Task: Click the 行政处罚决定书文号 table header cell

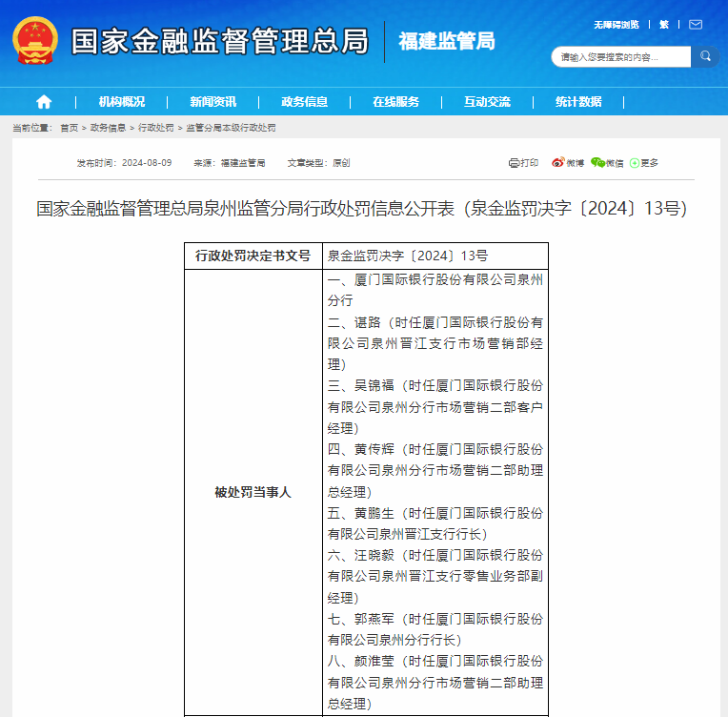Action: [x=253, y=256]
